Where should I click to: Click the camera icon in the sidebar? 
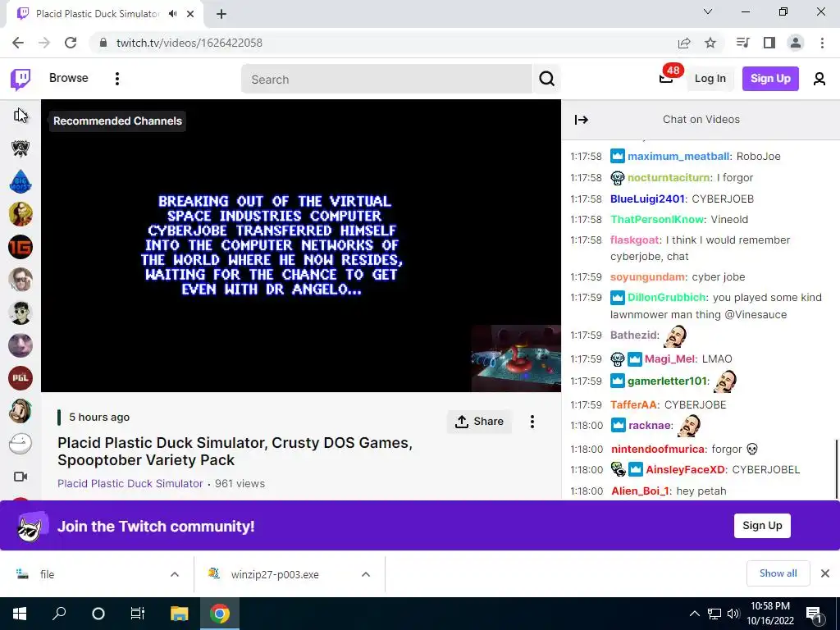pyautogui.click(x=21, y=477)
